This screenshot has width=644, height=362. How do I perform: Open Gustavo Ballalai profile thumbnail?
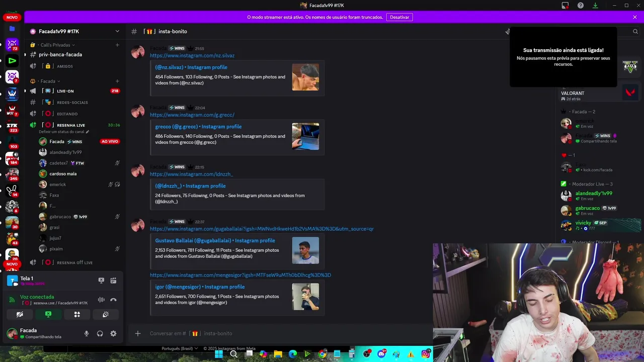tap(305, 250)
